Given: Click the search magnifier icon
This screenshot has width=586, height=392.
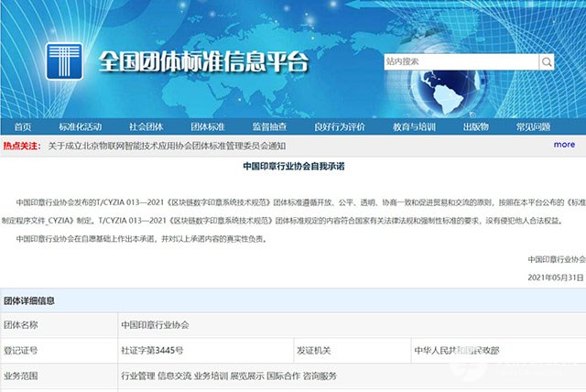Looking at the screenshot, I should tap(547, 62).
